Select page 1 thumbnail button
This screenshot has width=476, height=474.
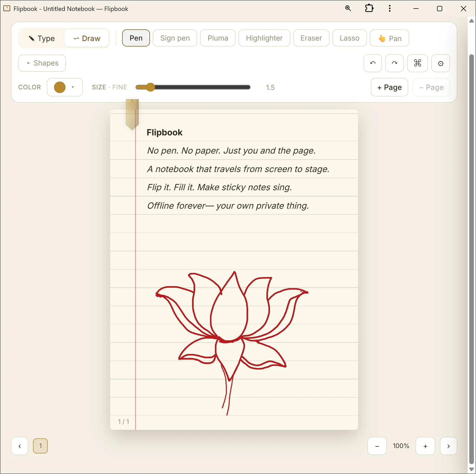point(40,446)
